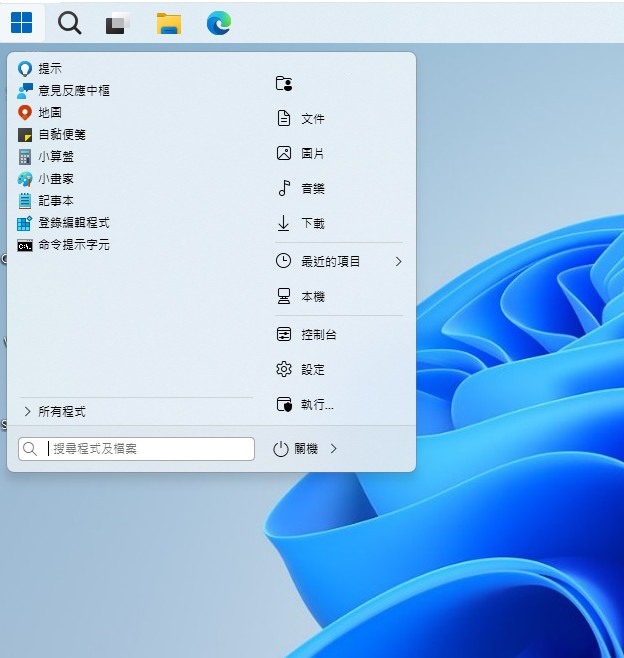
Task: Select 最近的項目 menu entry
Action: (339, 261)
